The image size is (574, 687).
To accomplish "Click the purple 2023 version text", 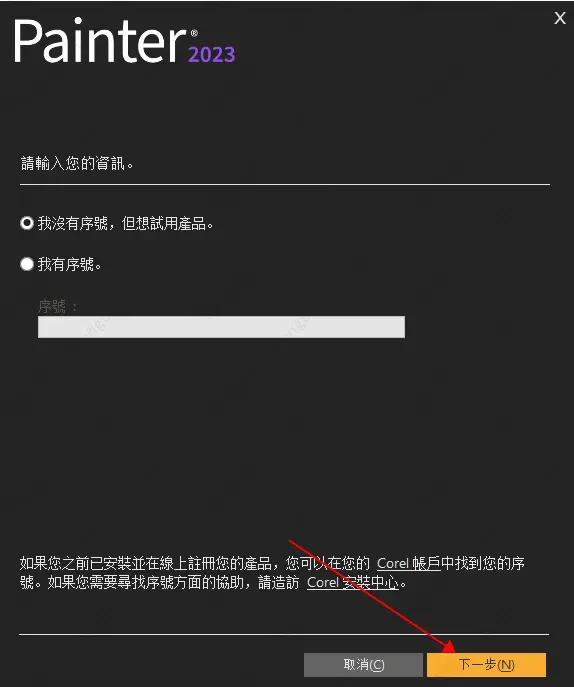I will point(212,55).
